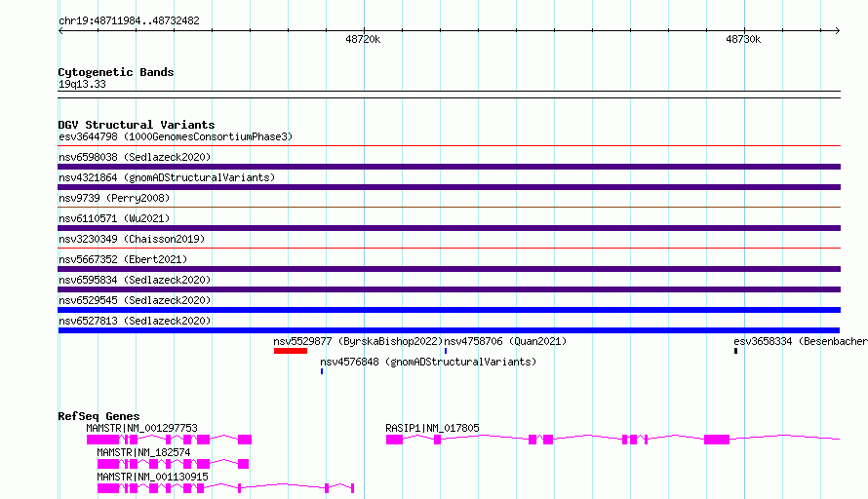Open the MAMSTR|NM_182574 transcript label

tap(143, 452)
